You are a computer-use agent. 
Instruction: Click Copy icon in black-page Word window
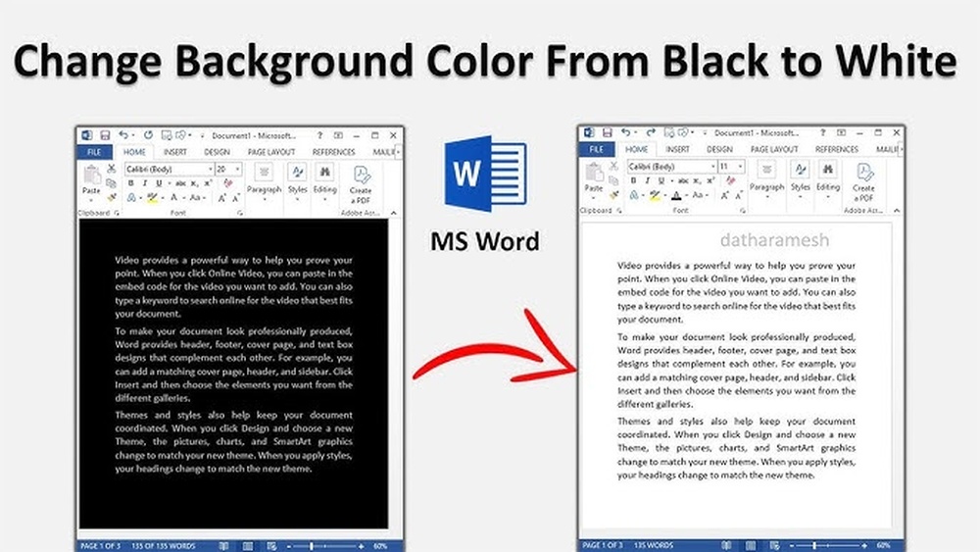(112, 183)
